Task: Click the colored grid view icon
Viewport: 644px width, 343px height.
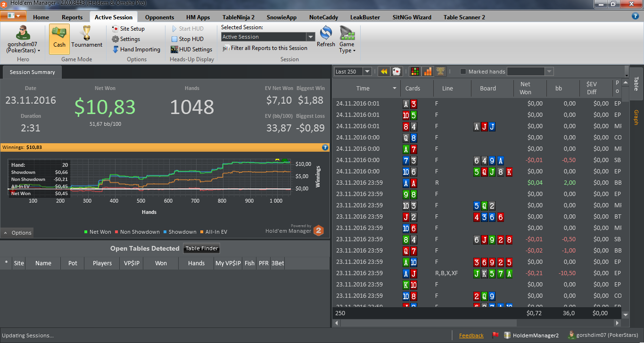Action: click(x=415, y=72)
